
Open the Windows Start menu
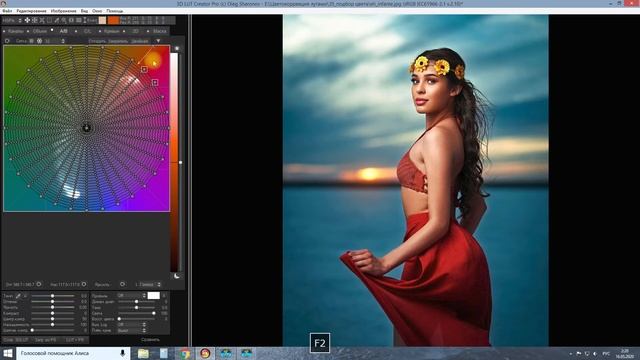pyautogui.click(x=8, y=353)
